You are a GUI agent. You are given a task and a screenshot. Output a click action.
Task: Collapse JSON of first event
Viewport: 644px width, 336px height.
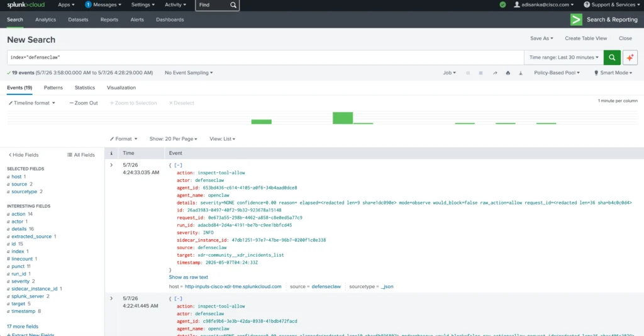tap(178, 165)
